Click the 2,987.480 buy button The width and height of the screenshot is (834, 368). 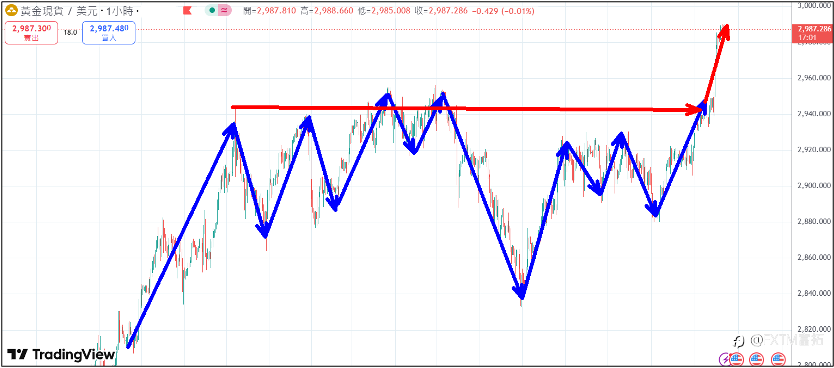tap(109, 32)
